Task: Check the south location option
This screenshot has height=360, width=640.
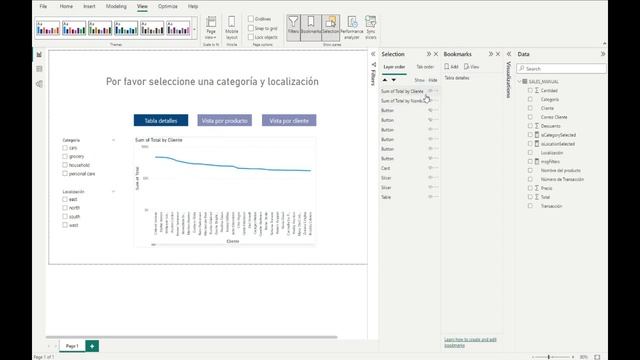Action: 65,216
